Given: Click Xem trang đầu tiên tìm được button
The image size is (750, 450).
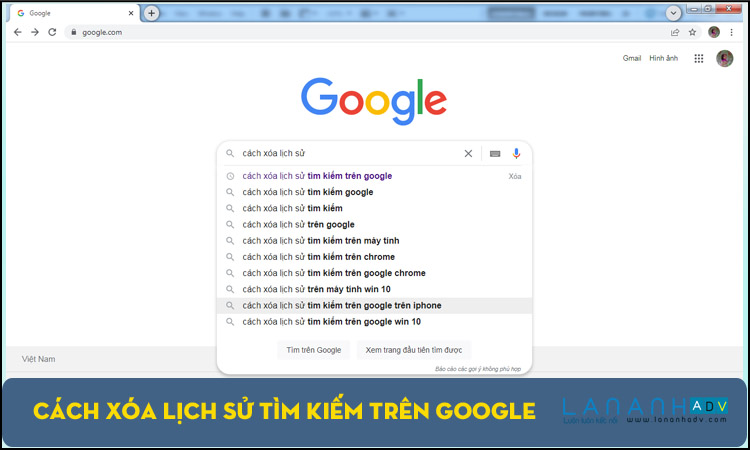Looking at the screenshot, I should coord(414,350).
